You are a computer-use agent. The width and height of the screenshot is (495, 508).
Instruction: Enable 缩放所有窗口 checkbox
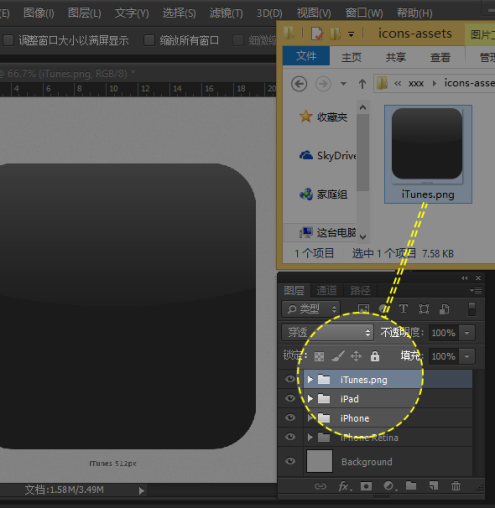[x=149, y=40]
